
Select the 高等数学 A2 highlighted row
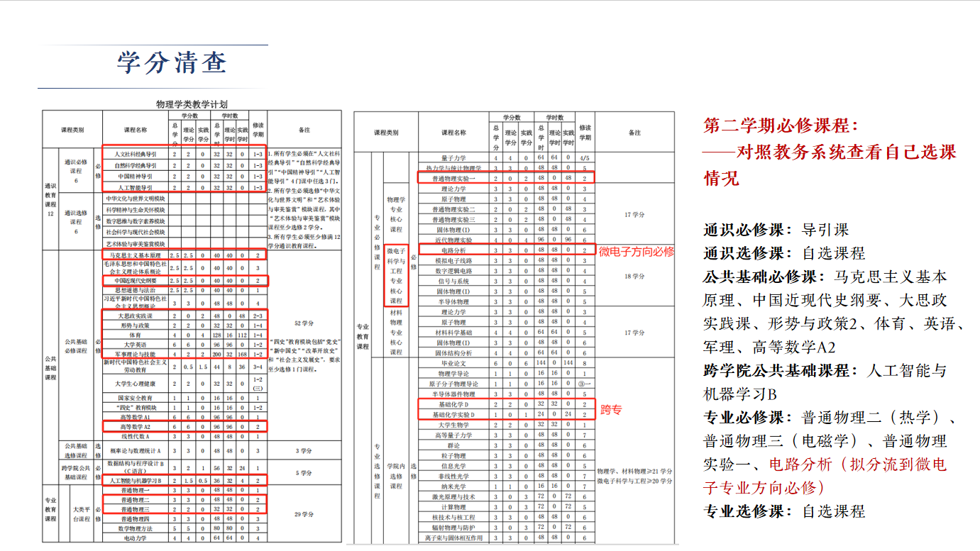click(135, 427)
